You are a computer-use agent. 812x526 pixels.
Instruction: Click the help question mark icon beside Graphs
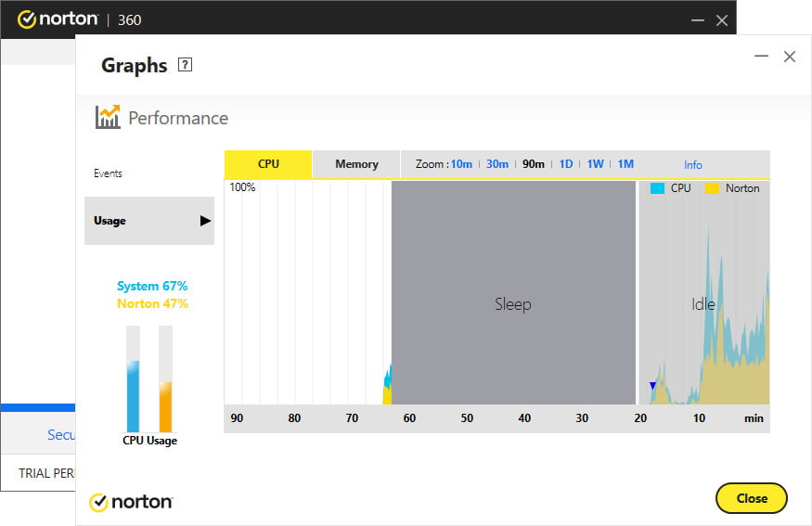coord(185,65)
